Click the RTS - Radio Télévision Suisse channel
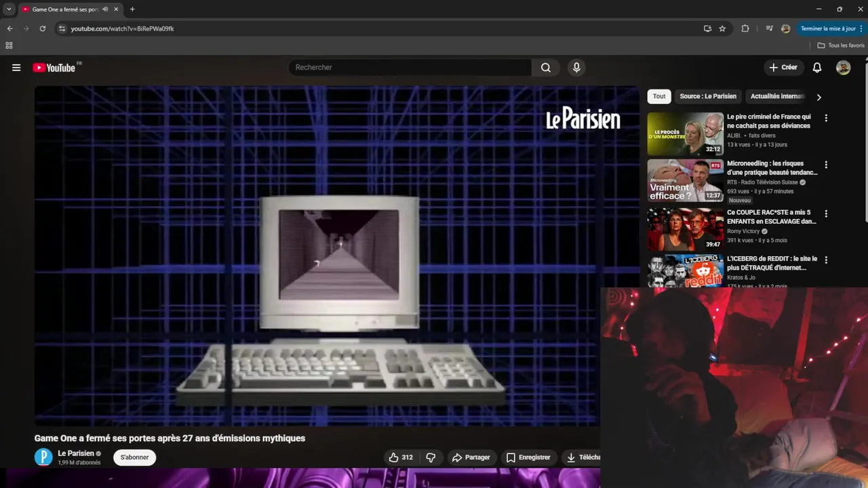Image resolution: width=868 pixels, height=488 pixels. point(762,182)
